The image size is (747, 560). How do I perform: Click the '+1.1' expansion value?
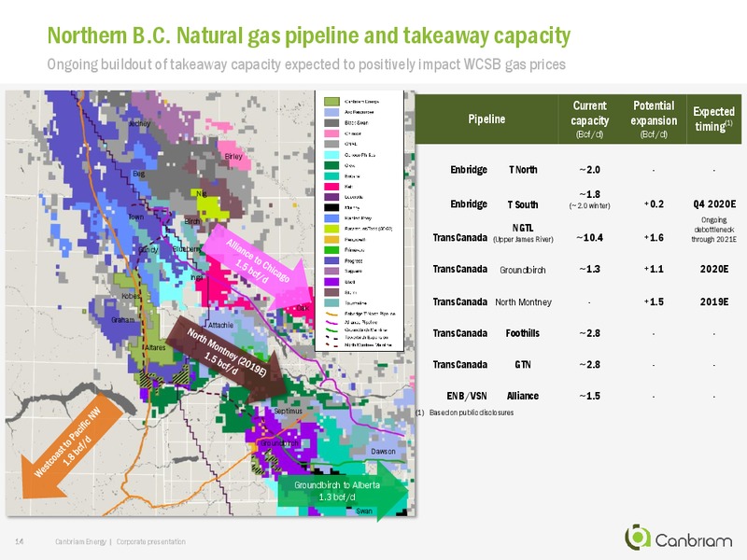(654, 269)
